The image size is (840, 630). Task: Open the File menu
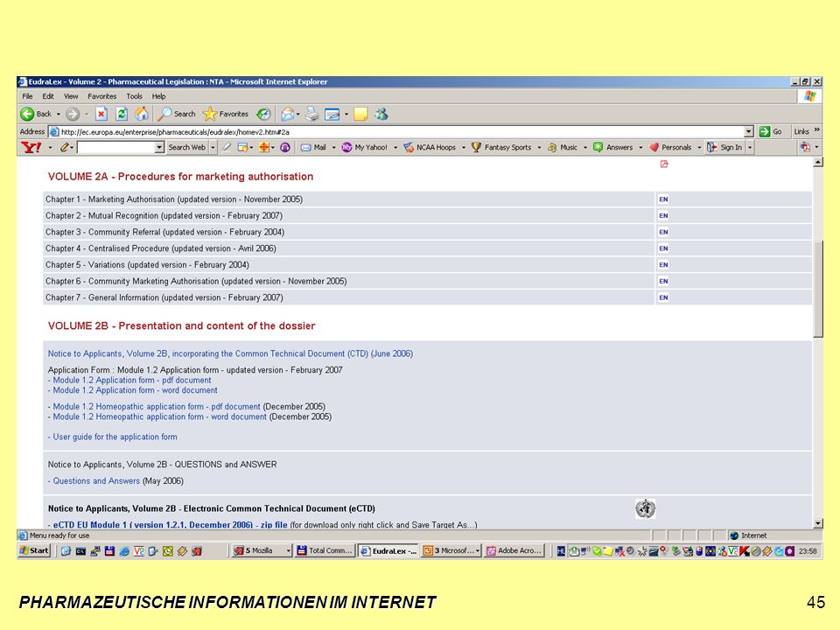pos(27,96)
